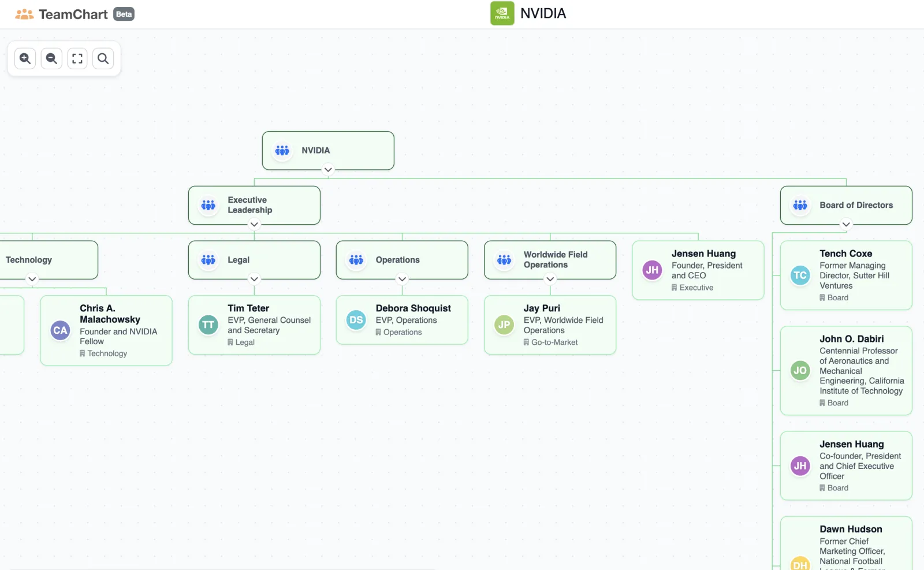924x570 pixels.
Task: Open Jensen Huang's name on the Board card
Action: (x=852, y=444)
